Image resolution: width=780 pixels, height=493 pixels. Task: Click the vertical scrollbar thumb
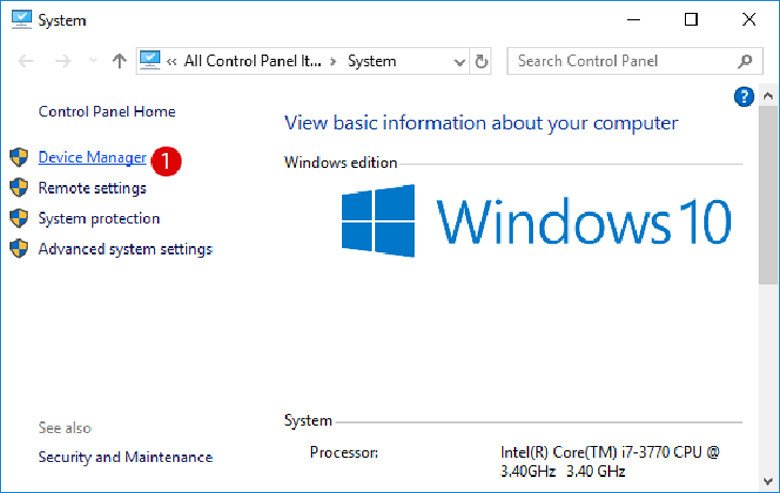tap(768, 195)
